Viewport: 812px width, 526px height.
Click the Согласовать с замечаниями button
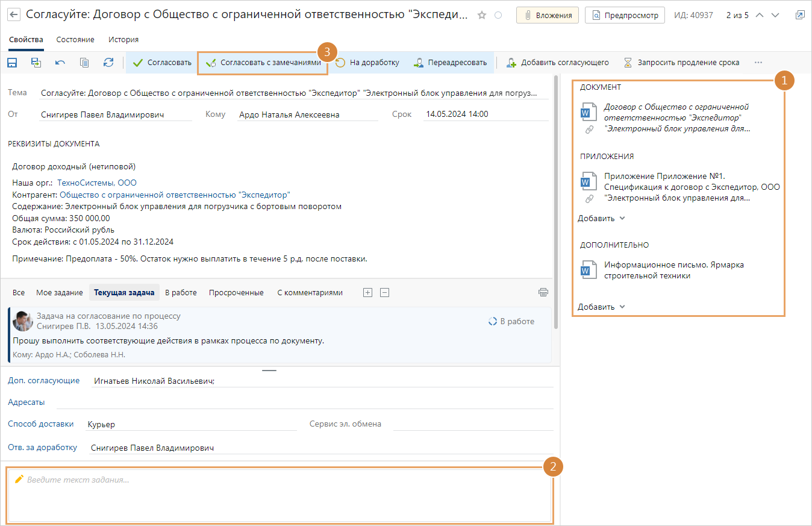[x=263, y=62]
